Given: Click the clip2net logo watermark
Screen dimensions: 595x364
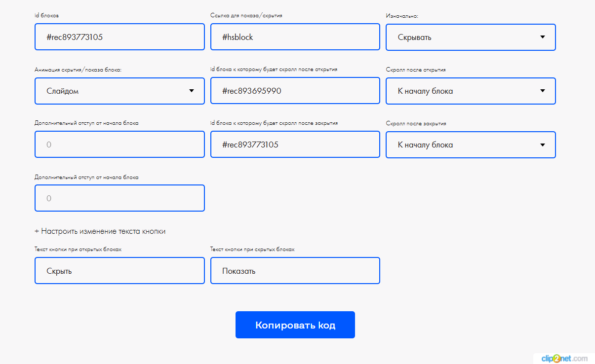Looking at the screenshot, I should pyautogui.click(x=564, y=358).
